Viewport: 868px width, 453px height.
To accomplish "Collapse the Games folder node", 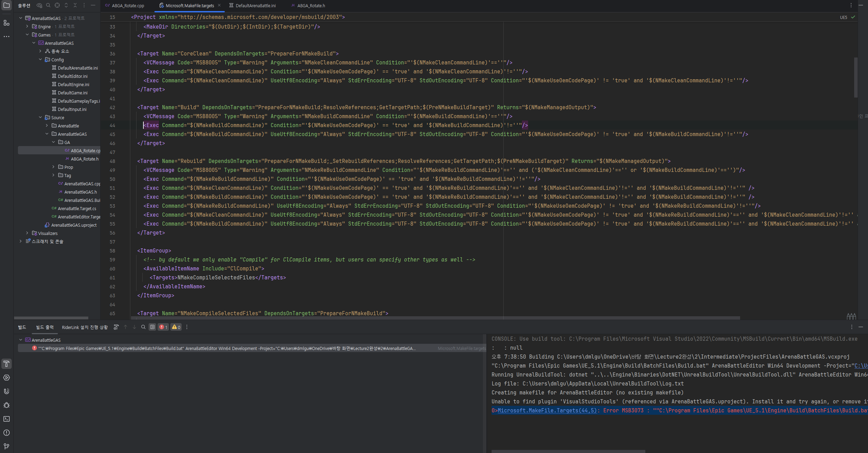I will click(27, 34).
